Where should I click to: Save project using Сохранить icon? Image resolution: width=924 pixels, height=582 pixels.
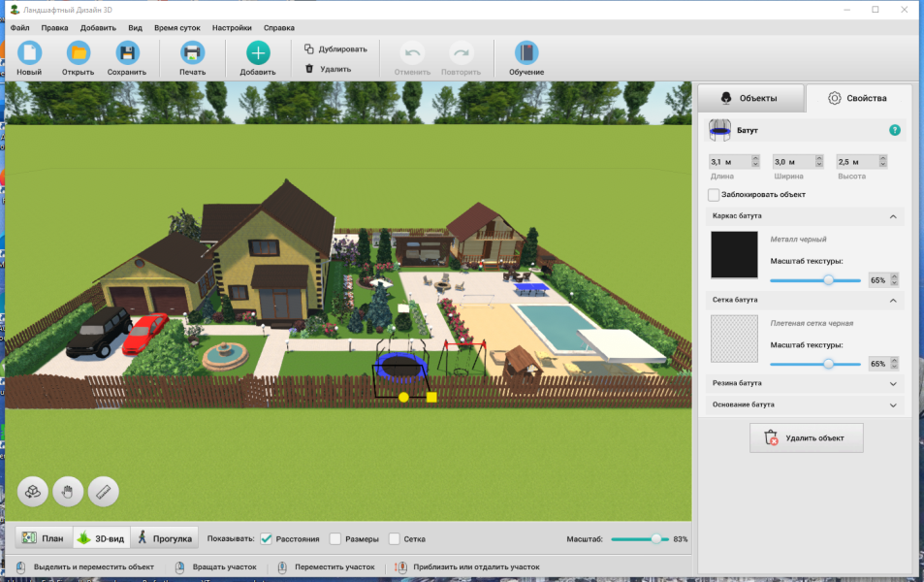pos(127,53)
